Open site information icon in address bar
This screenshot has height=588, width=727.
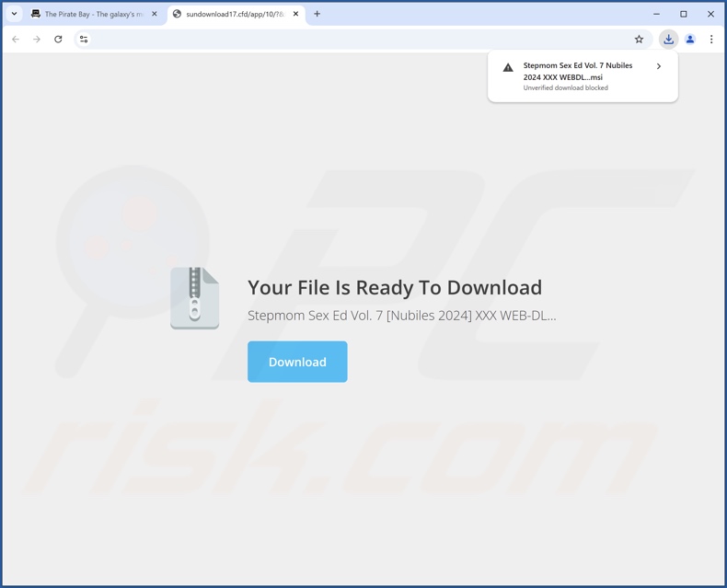[x=84, y=40]
